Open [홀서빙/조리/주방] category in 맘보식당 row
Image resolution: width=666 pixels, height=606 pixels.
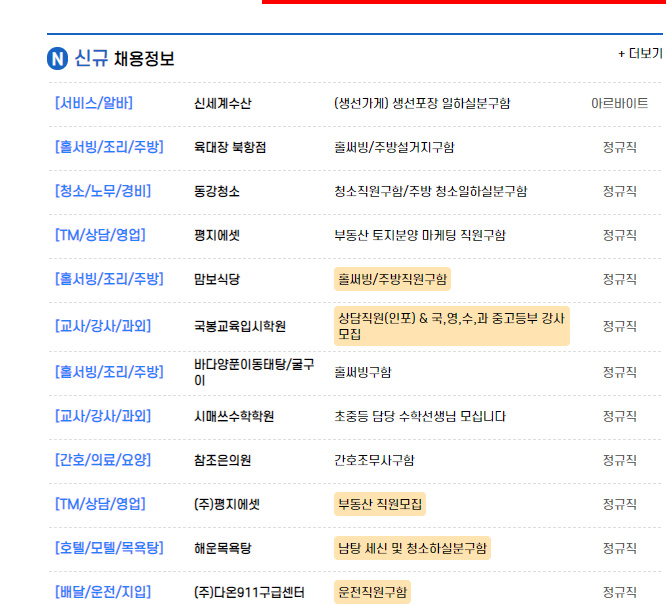pyautogui.click(x=109, y=279)
